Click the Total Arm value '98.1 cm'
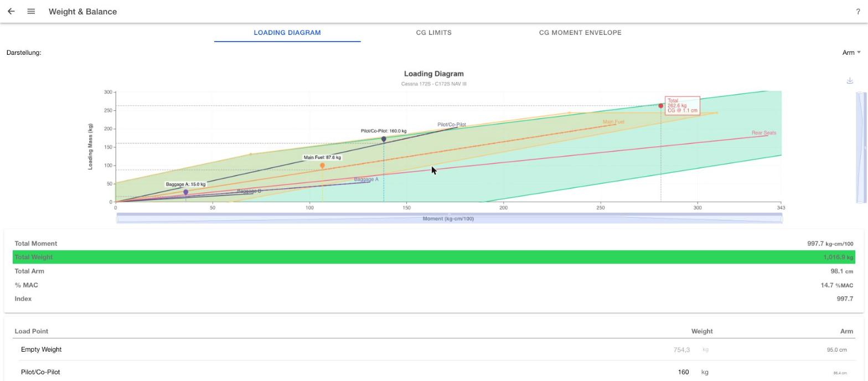The width and height of the screenshot is (868, 381). (842, 271)
